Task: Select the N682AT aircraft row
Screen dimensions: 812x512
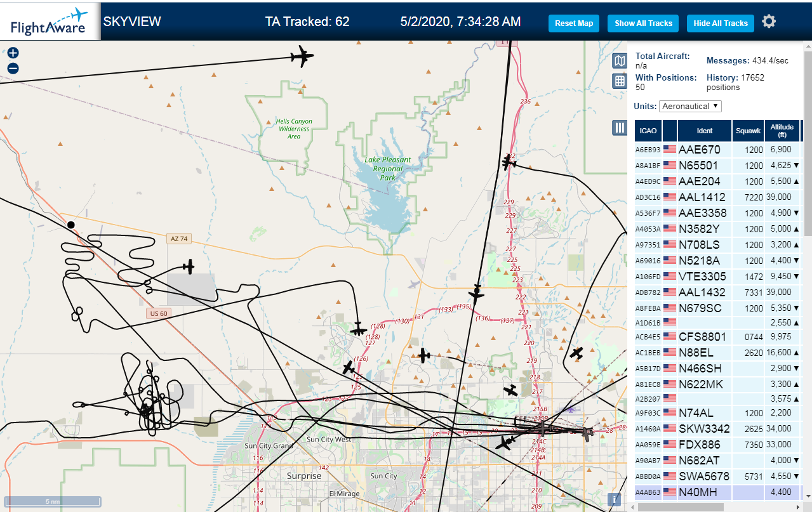Action: [717, 461]
